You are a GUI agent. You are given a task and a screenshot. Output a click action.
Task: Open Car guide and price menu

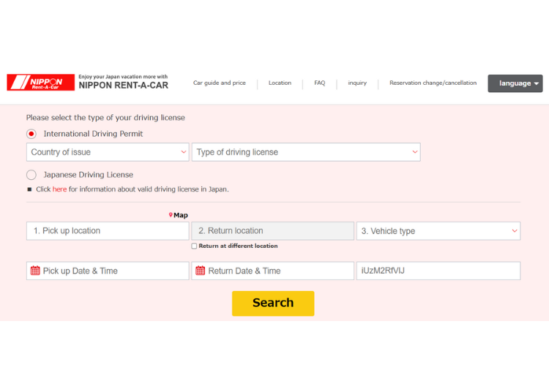tap(219, 83)
